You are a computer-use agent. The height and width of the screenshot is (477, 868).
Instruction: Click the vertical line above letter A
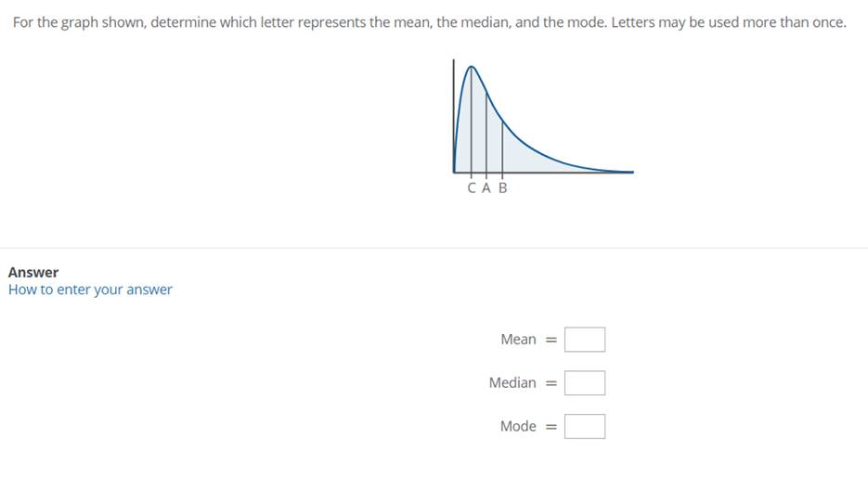[486, 130]
